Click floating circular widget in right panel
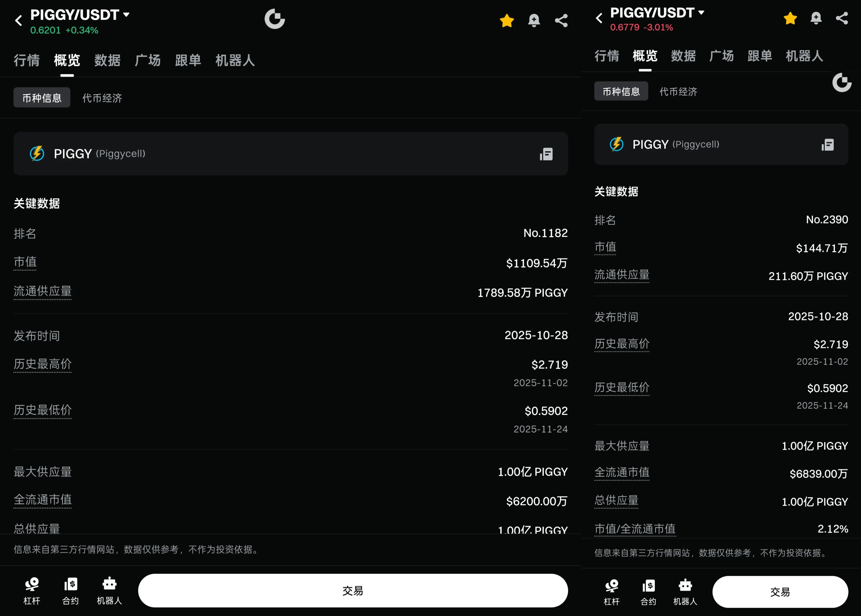The image size is (861, 616). (x=842, y=82)
